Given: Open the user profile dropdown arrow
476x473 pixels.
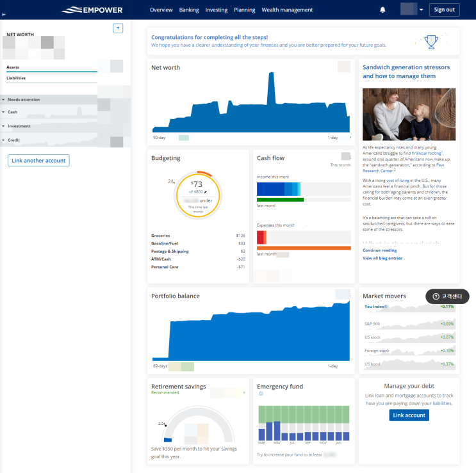Looking at the screenshot, I should (421, 10).
